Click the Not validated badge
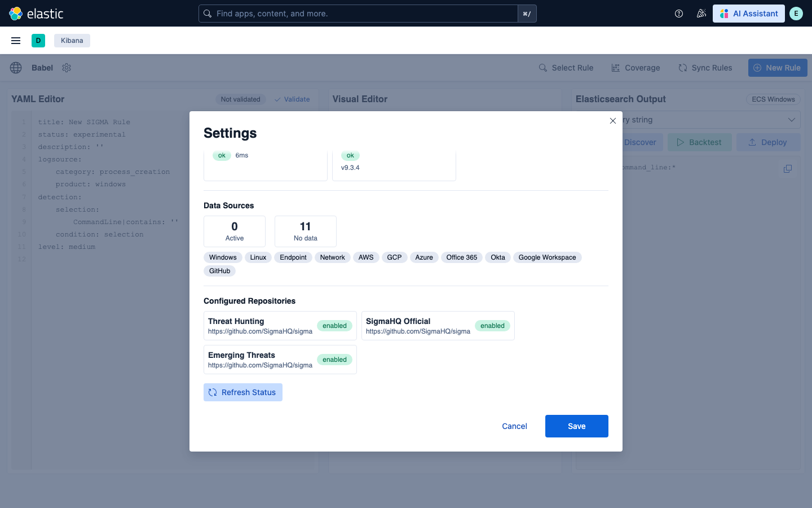Image resolution: width=812 pixels, height=508 pixels. click(x=241, y=99)
